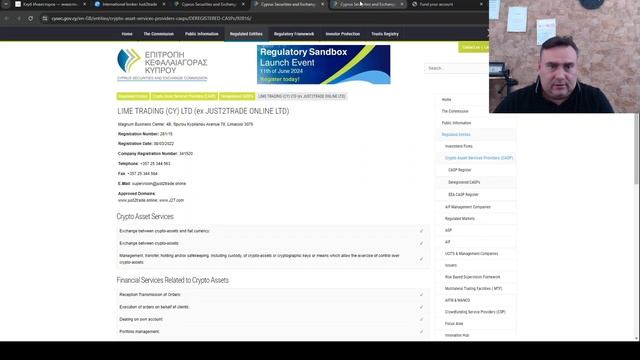Click the LIME TRADING (CY) LTD breadcrumb
This screenshot has height=360, width=640.
point(302,96)
